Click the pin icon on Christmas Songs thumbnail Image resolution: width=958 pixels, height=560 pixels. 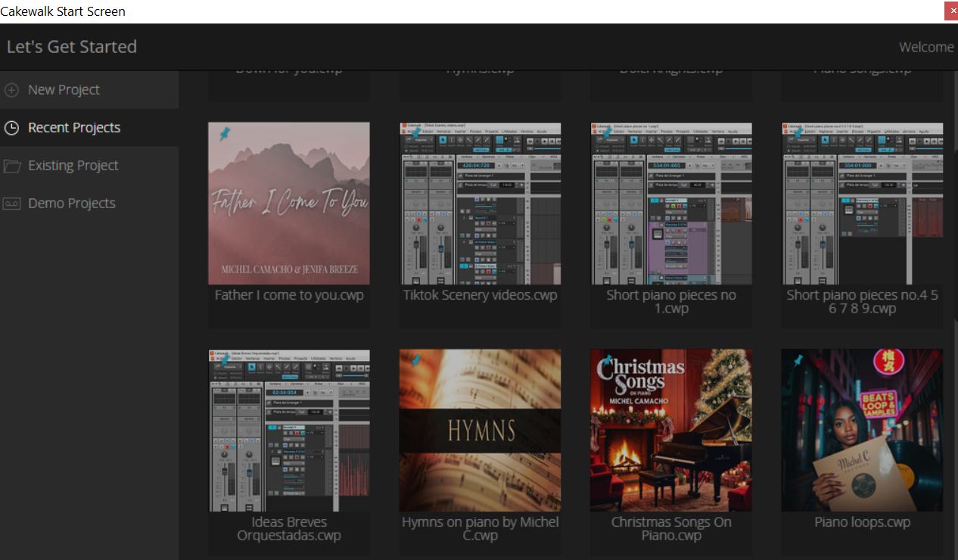coord(607,361)
